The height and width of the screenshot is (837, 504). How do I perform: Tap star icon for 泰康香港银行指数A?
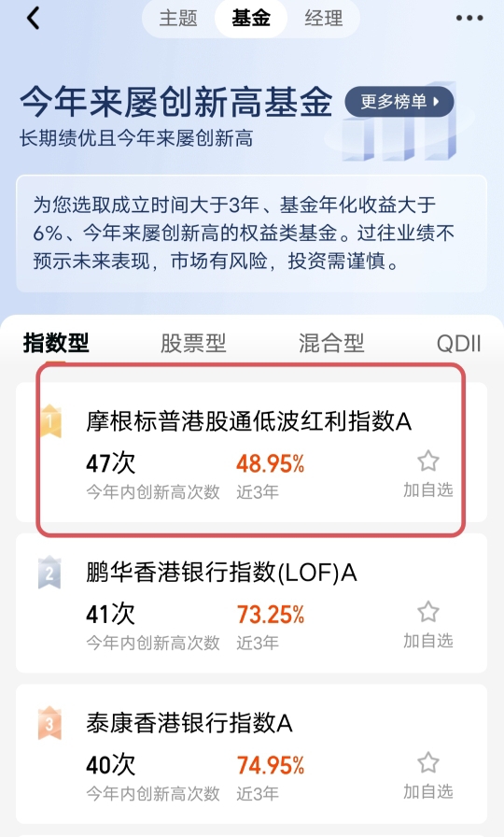427,763
